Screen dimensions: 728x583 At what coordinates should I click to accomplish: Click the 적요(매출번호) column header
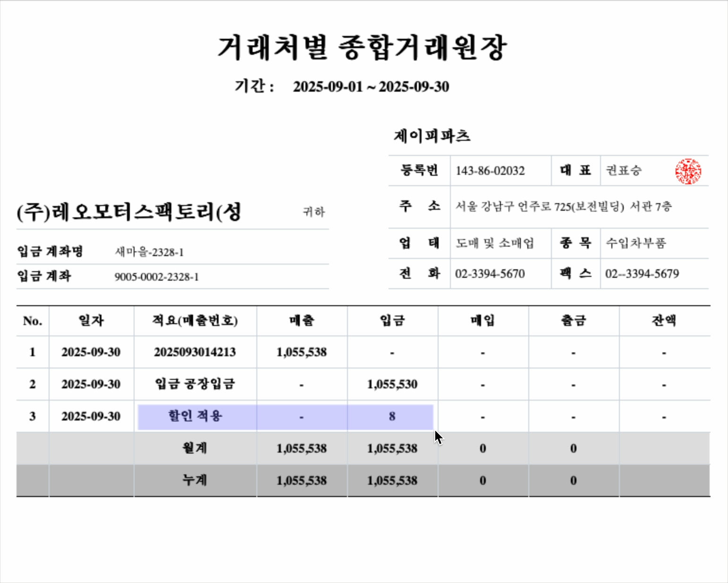(x=195, y=321)
